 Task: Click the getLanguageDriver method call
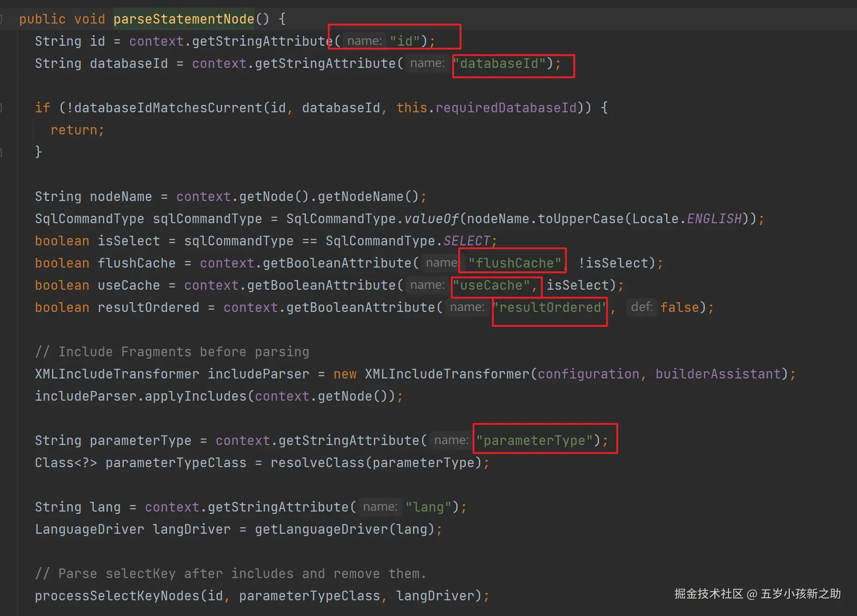click(x=321, y=529)
